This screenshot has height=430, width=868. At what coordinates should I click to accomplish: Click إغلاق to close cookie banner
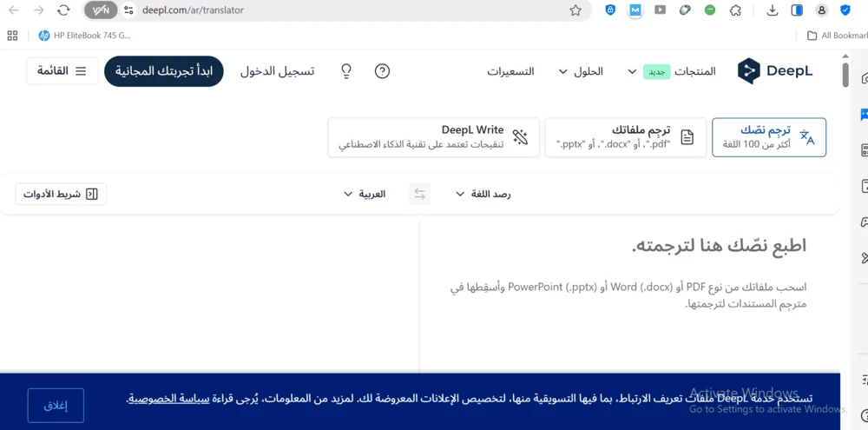(56, 406)
